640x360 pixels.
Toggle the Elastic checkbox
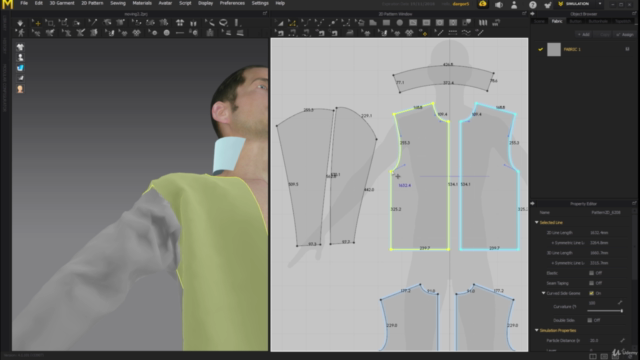click(591, 273)
